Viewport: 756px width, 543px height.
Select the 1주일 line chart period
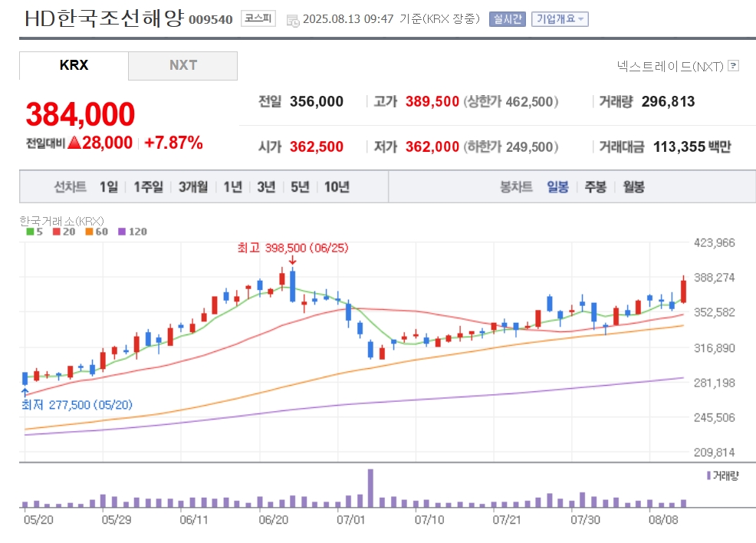[x=149, y=186]
